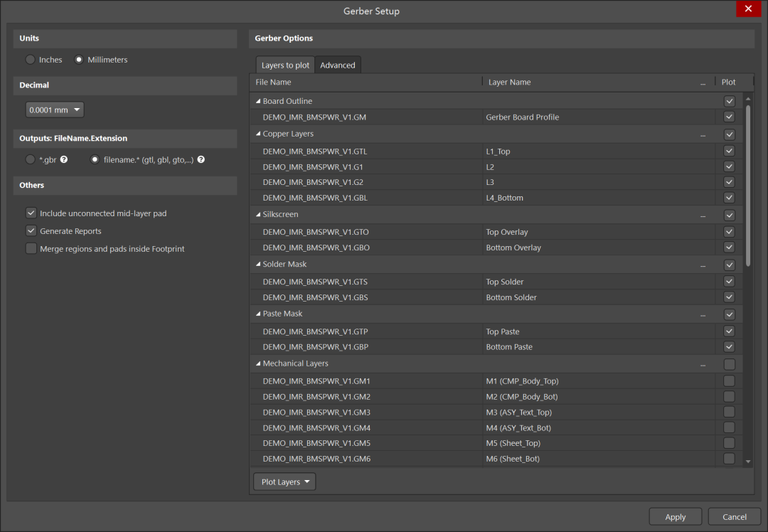Viewport: 768px width, 532px height.
Task: Collapse the Silkscreen group
Action: [258, 214]
